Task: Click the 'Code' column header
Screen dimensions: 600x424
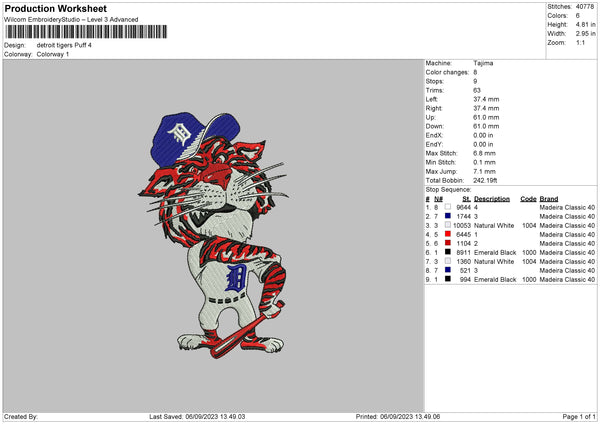Action: (x=528, y=199)
